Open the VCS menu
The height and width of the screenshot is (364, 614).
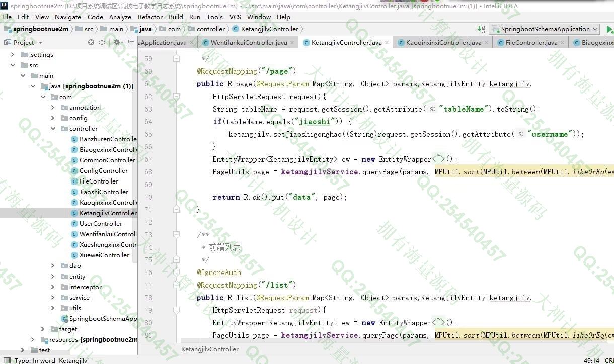(x=235, y=17)
